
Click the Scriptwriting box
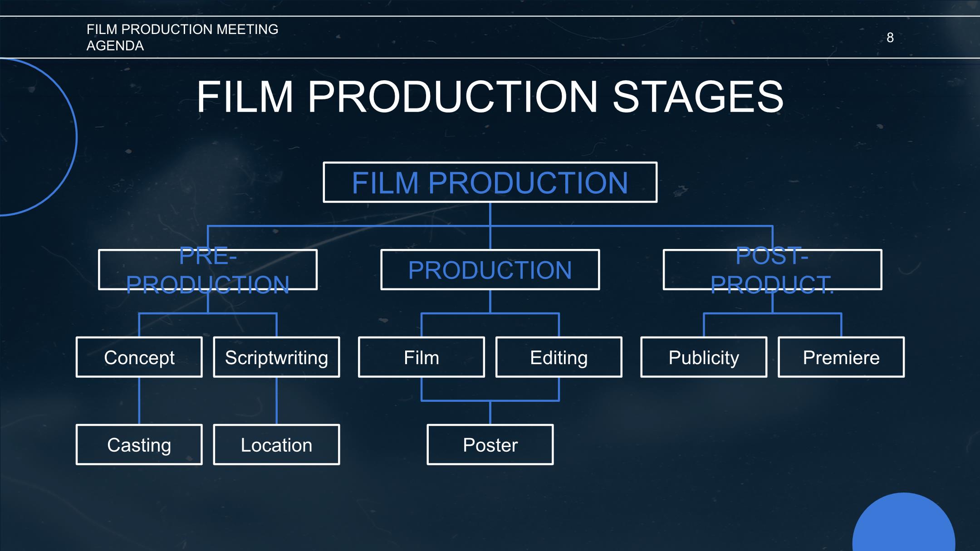coord(277,357)
